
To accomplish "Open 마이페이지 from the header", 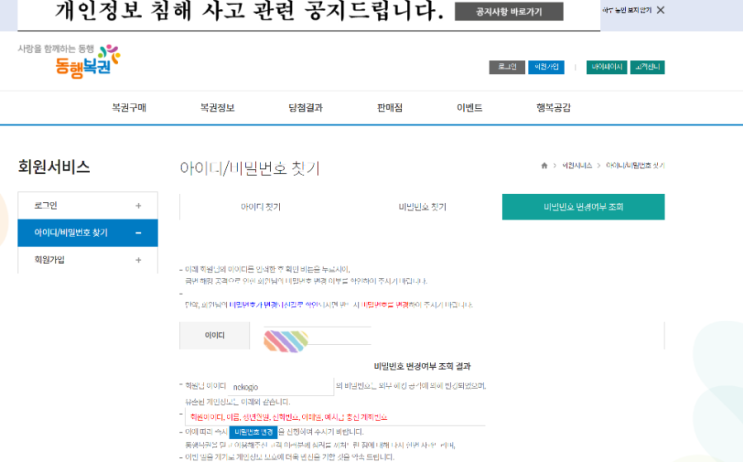I will [x=607, y=67].
